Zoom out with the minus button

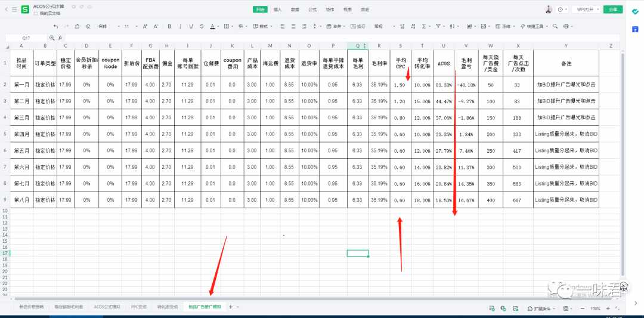(x=583, y=308)
